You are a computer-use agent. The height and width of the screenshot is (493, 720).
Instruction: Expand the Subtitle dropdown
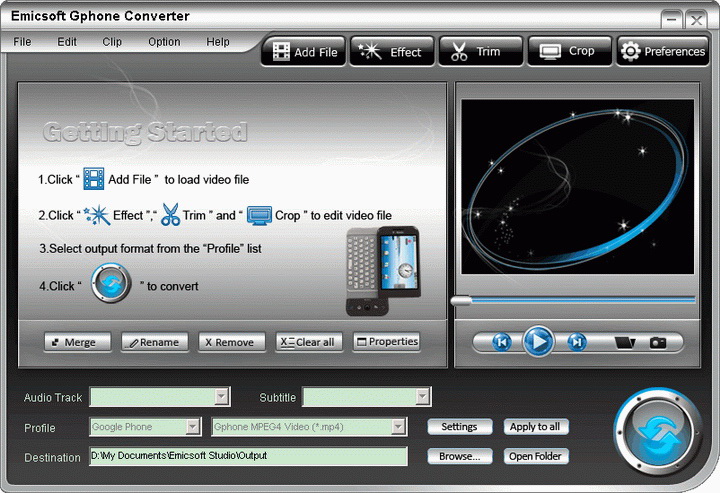[x=422, y=397]
